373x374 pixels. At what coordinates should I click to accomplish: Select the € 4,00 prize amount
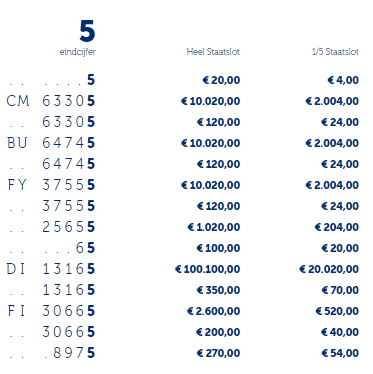click(343, 80)
